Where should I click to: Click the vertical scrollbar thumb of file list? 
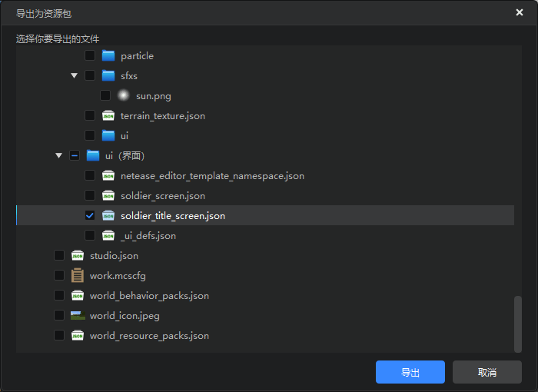[x=518, y=324]
